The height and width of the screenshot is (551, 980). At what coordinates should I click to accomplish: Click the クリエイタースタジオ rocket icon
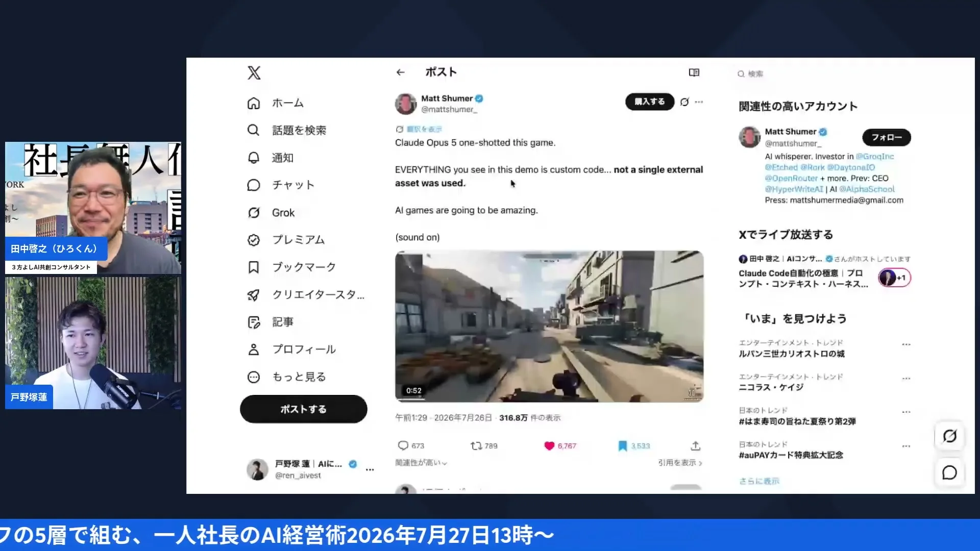click(254, 295)
